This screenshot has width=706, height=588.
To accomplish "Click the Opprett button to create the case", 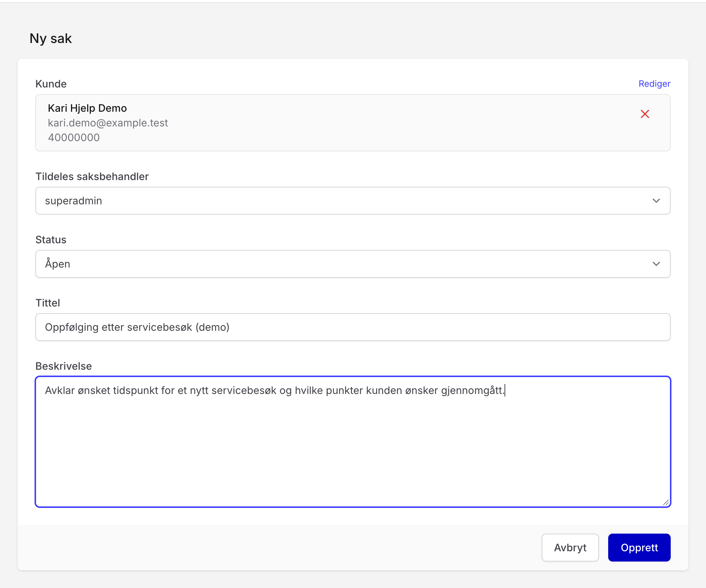I will click(639, 548).
